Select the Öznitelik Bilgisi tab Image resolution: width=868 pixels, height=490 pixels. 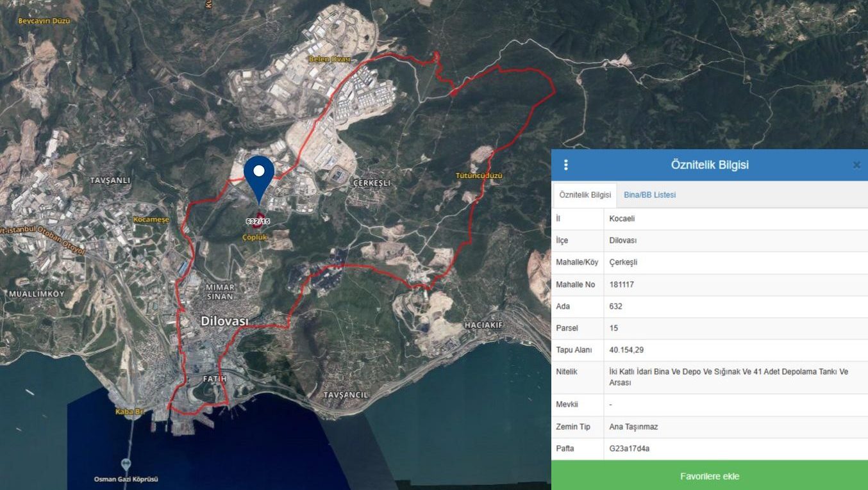point(585,195)
